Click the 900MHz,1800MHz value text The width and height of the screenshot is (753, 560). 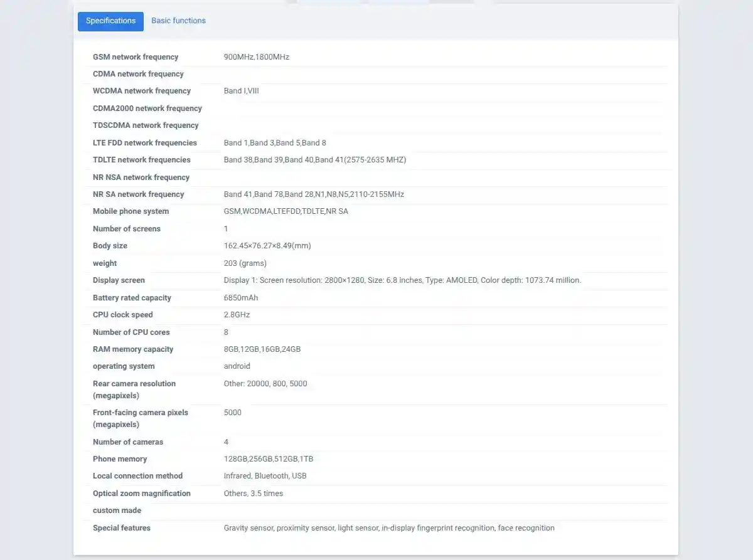(x=256, y=57)
